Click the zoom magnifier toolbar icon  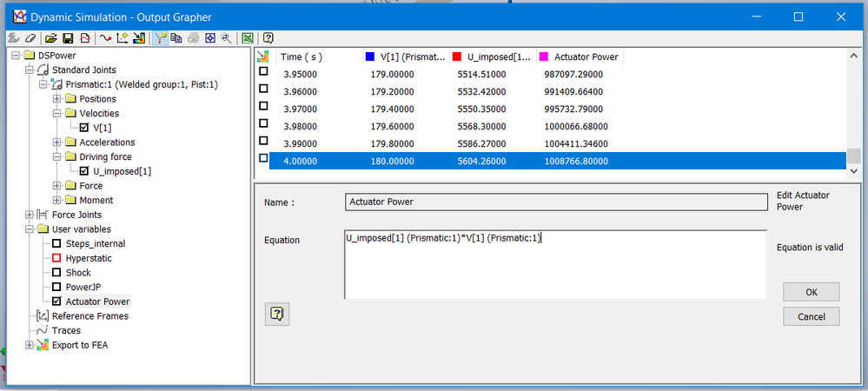pos(227,38)
